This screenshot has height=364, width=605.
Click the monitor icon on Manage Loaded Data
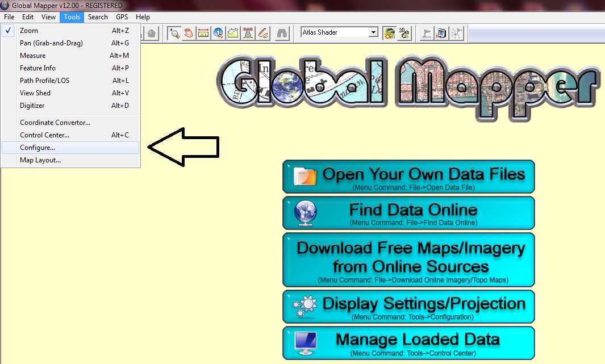[306, 343]
